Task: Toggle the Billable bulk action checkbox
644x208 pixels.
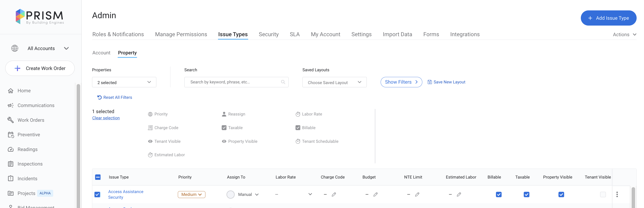Action: [298, 128]
